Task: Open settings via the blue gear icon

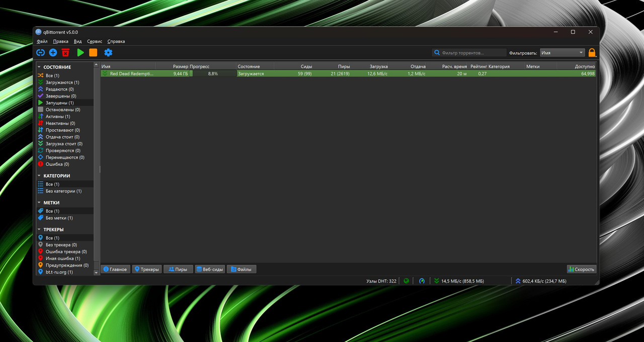Action: coord(108,52)
